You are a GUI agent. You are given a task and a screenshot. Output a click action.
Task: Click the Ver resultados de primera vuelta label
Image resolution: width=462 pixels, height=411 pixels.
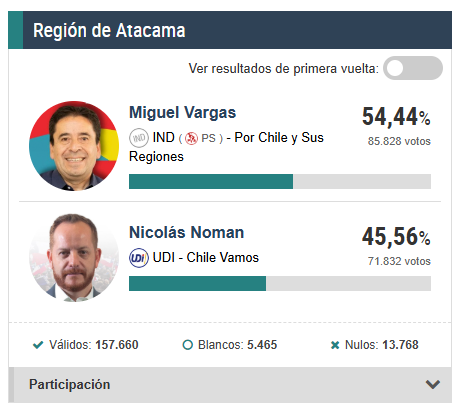284,69
